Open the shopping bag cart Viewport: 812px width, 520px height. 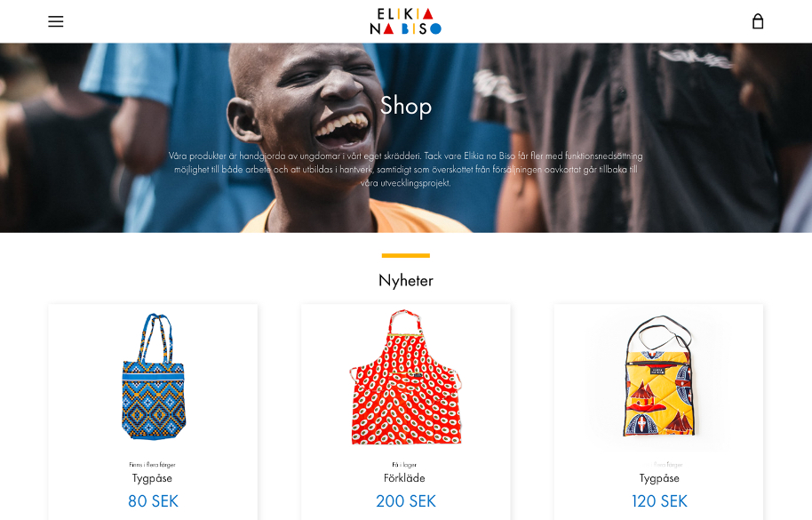[x=758, y=21]
